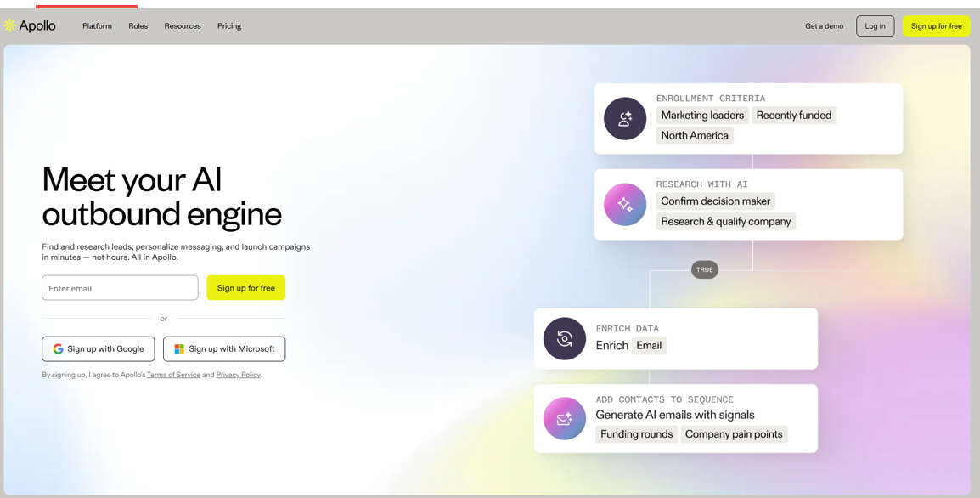Open the Terms of Service link
This screenshot has width=980, height=498.
(174, 375)
